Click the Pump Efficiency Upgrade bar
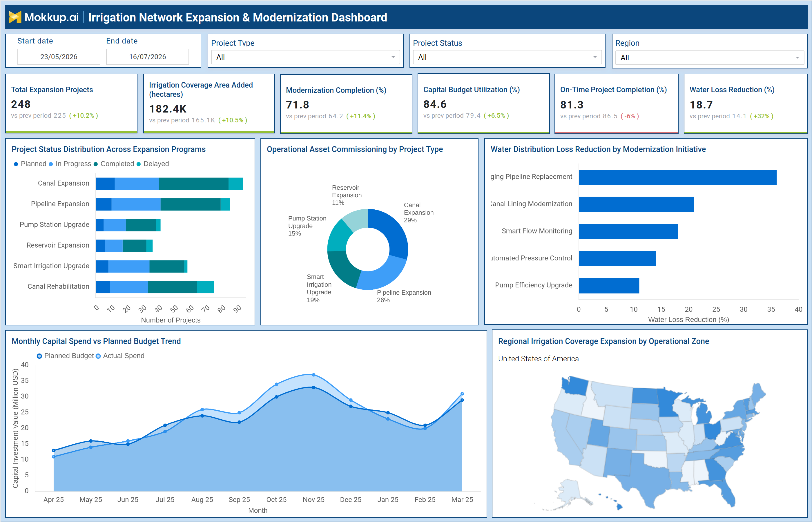Screen dimensions: 812x522 [x=609, y=286]
